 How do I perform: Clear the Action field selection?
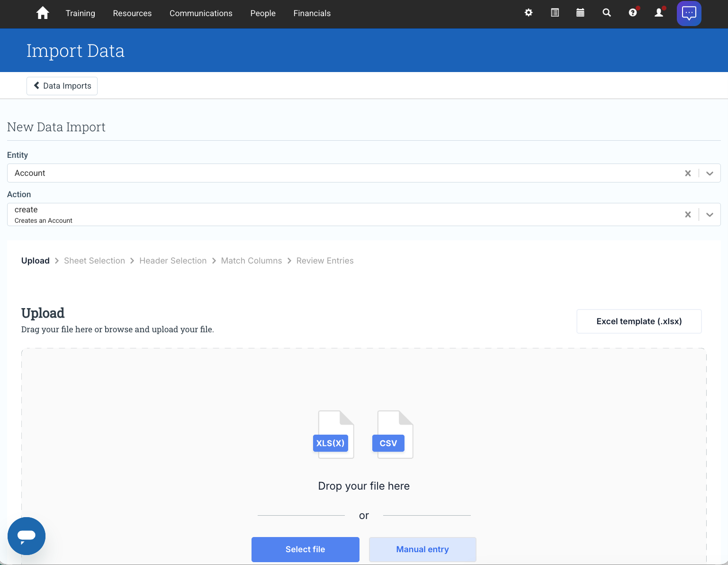click(688, 215)
